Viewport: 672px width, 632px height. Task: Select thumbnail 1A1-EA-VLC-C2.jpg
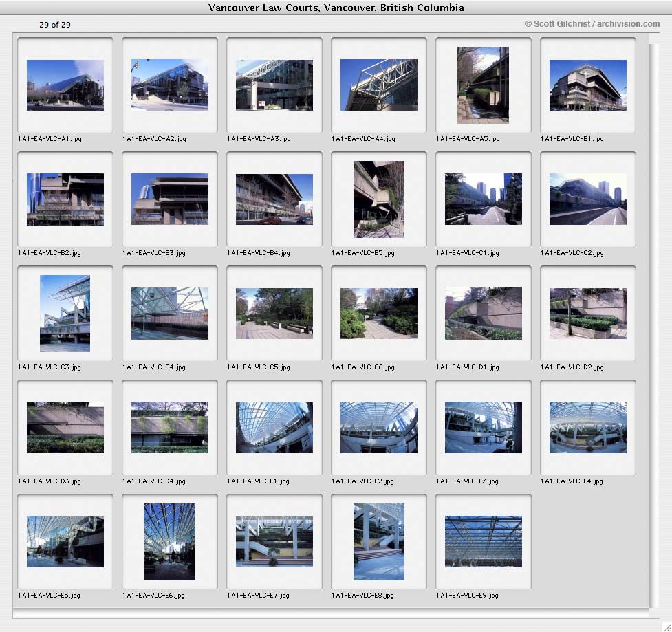coord(588,199)
